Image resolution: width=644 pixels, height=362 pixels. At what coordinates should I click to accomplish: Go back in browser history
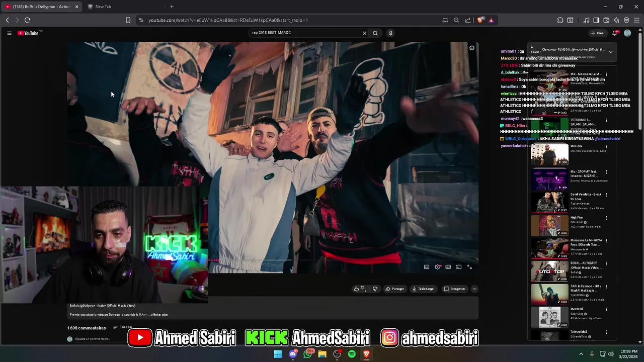tap(7, 20)
